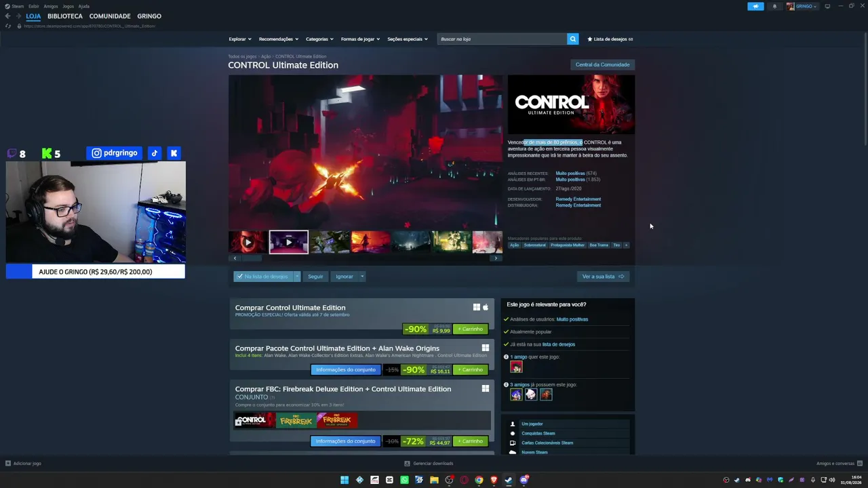Click the screenshot strip scrollbar handle

coord(252,258)
